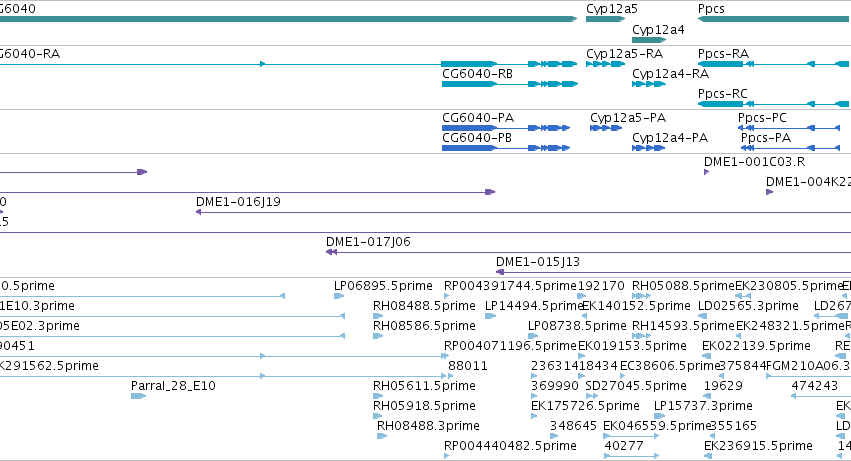Open the 192170 feature label
851x461 pixels.
(601, 286)
